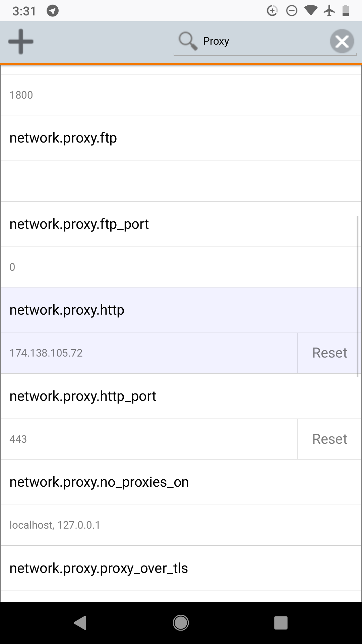
Task: Reset the network.proxy.http value
Action: coord(329,353)
